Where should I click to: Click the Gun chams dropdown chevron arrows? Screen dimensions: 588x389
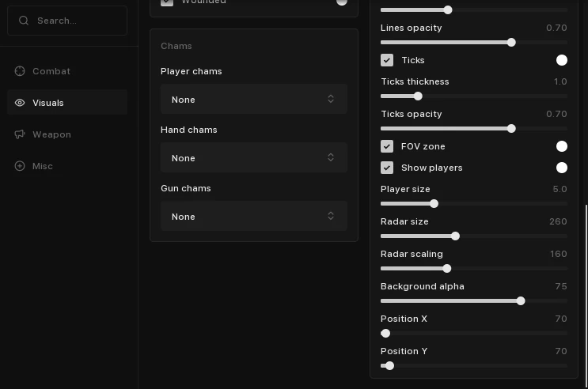tap(331, 216)
